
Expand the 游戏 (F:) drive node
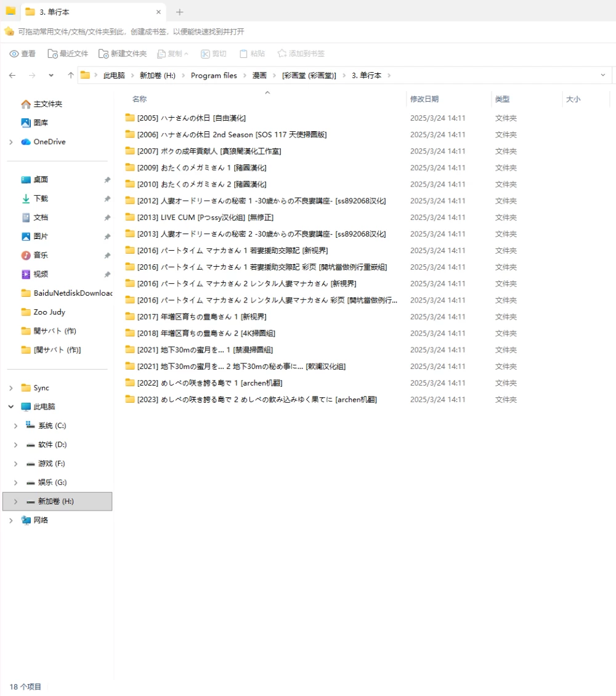click(x=15, y=464)
